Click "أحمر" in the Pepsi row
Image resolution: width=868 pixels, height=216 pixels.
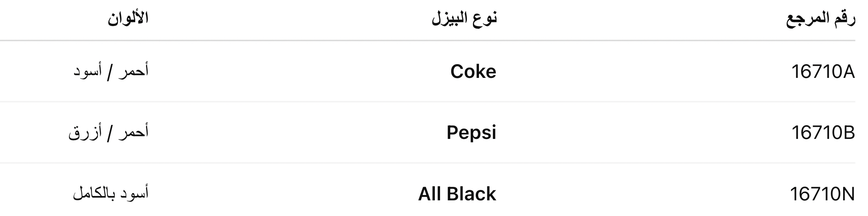[133, 132]
